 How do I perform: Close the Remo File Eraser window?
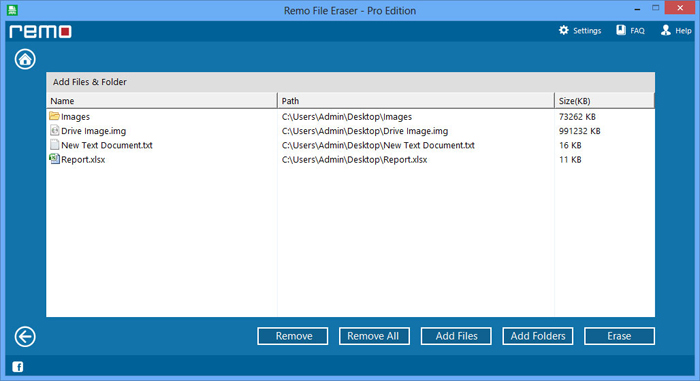(680, 8)
